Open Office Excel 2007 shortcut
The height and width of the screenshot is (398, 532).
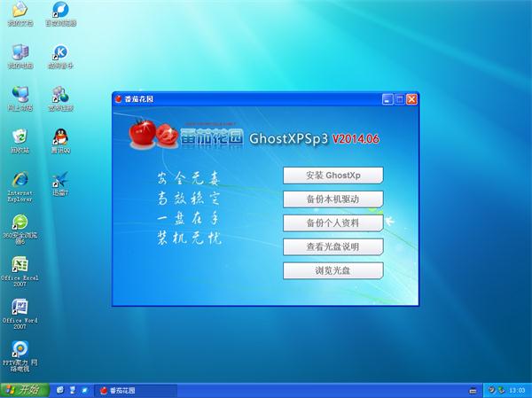pos(20,264)
